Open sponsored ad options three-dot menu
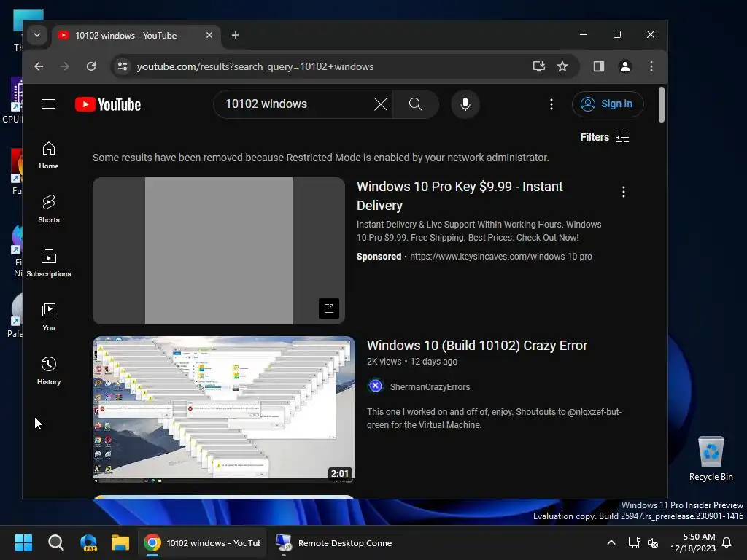Image resolution: width=747 pixels, height=560 pixels. [623, 192]
